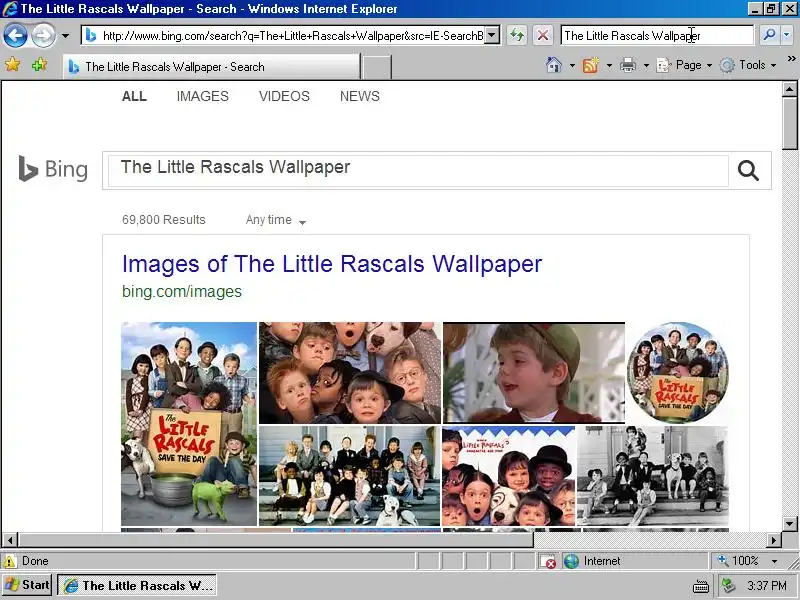
Task: Open black-and-white gang on steps thumbnail
Action: 653,476
